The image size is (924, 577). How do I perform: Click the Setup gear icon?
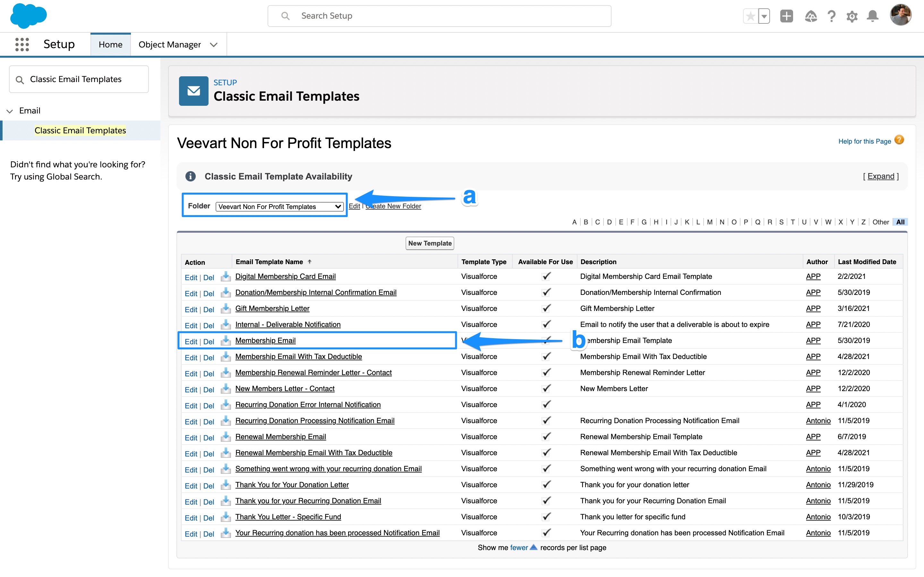click(x=852, y=16)
